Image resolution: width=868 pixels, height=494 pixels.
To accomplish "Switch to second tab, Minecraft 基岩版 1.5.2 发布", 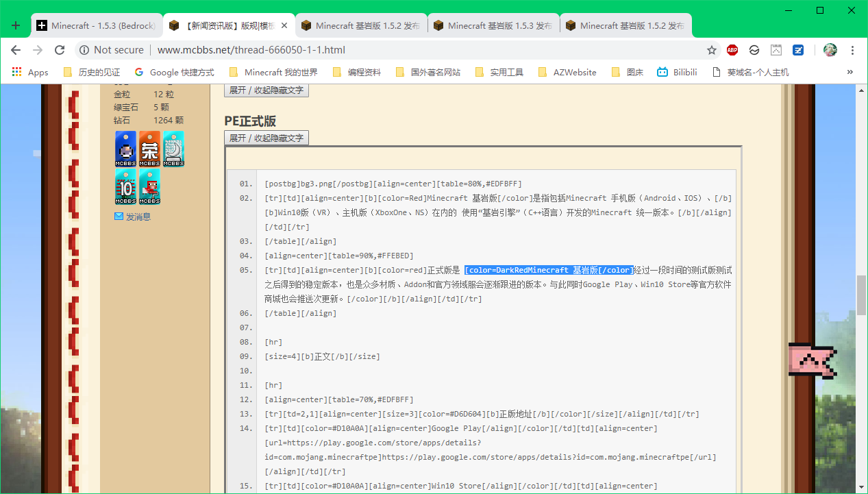I will (361, 25).
